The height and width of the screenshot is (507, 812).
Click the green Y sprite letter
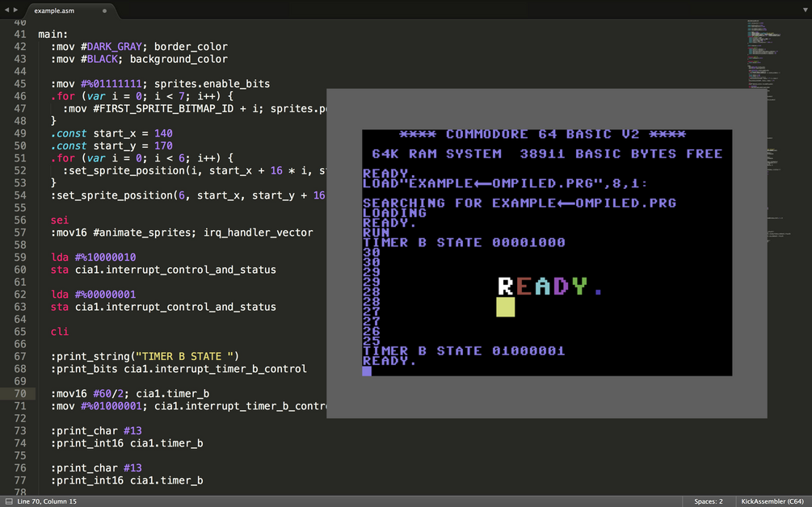coord(579,286)
